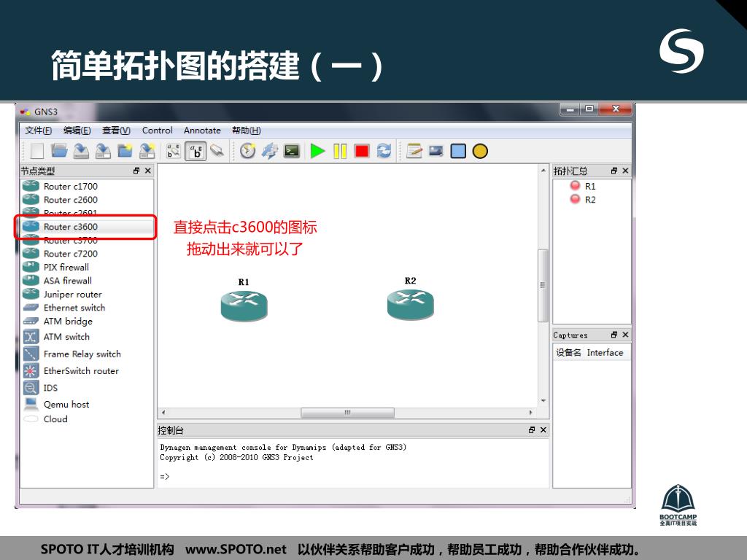The image size is (747, 560).
Task: Close the 节点类型 panel
Action: [x=147, y=171]
